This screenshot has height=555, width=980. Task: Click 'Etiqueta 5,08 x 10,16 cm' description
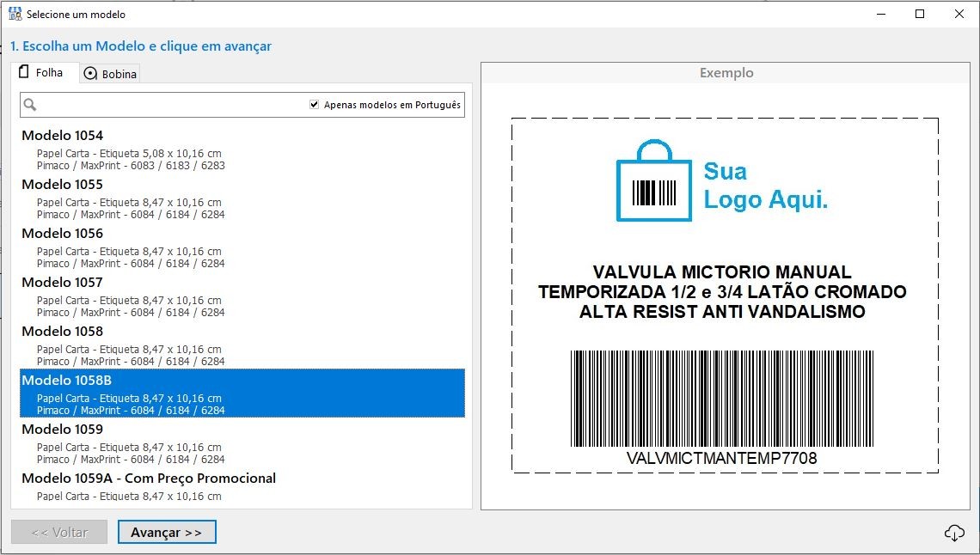point(161,154)
